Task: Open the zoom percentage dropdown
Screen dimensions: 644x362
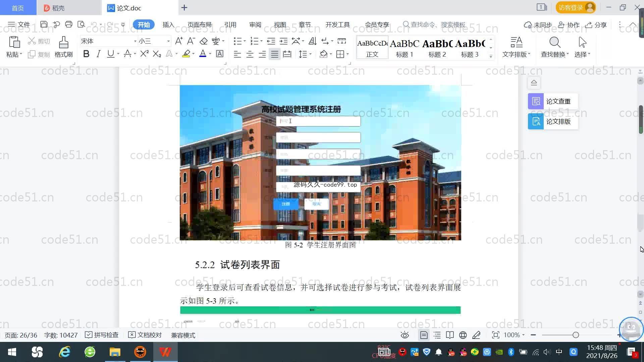Action: pos(523,335)
